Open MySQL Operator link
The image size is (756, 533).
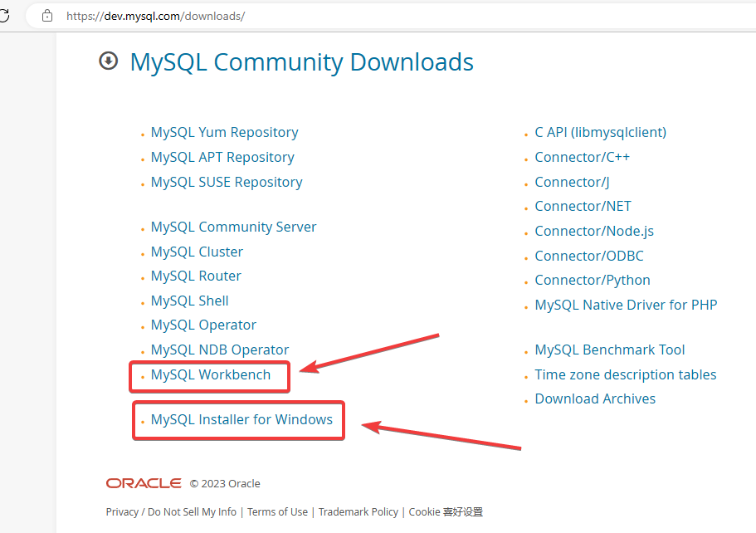[x=203, y=325]
